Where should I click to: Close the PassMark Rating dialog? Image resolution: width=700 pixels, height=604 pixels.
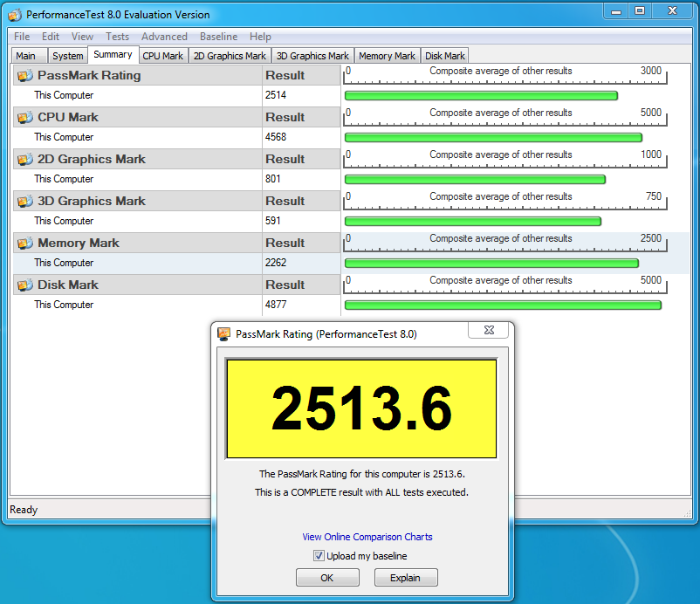click(x=489, y=330)
